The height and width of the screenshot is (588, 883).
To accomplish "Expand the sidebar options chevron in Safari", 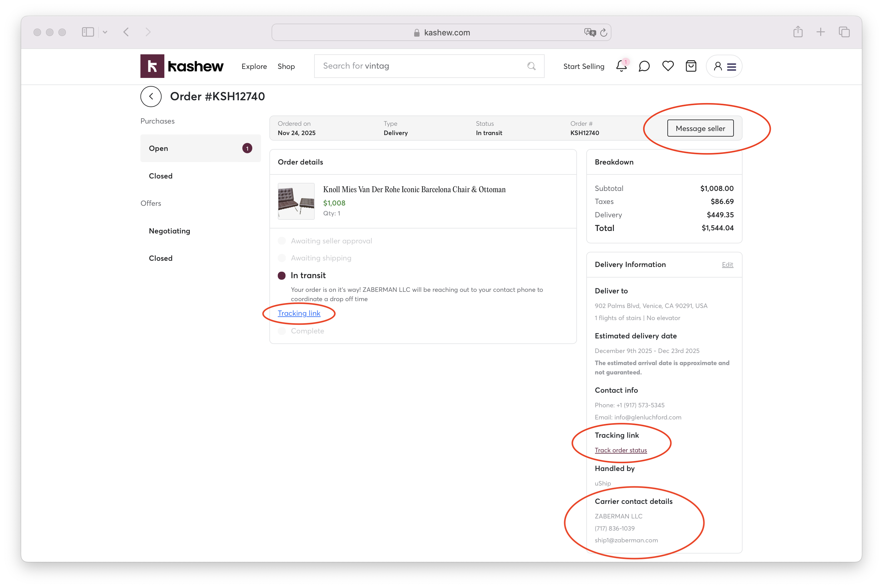I will point(105,32).
